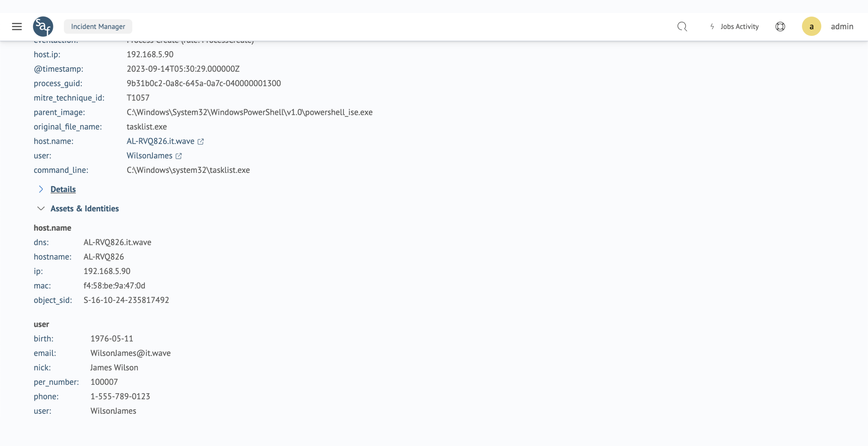The image size is (868, 446).
Task: Open the Details link
Action: (x=63, y=189)
